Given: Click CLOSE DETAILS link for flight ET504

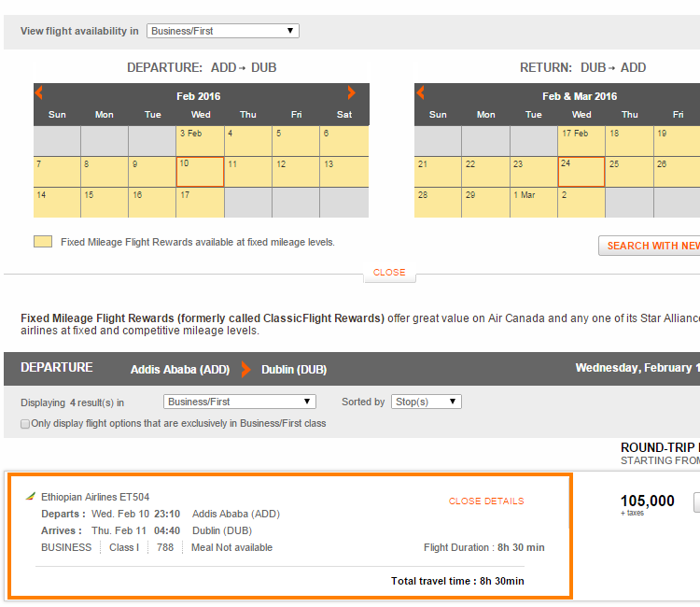Looking at the screenshot, I should click(485, 501).
